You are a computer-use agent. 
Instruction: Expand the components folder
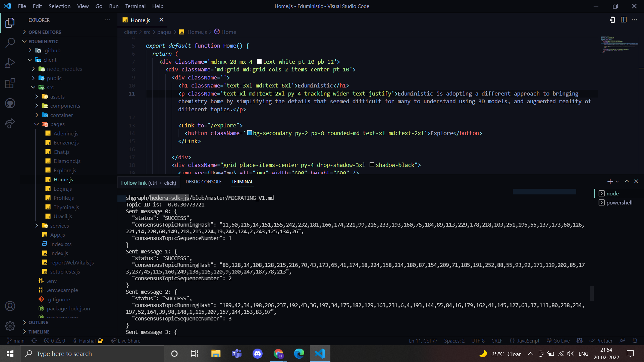point(65,106)
